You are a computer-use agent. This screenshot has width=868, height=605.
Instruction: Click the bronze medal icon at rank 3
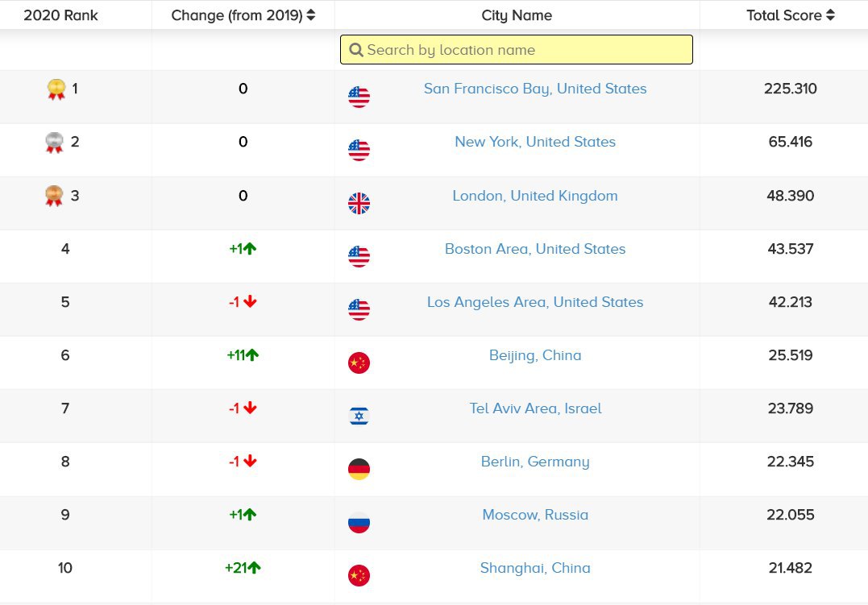[x=54, y=196]
